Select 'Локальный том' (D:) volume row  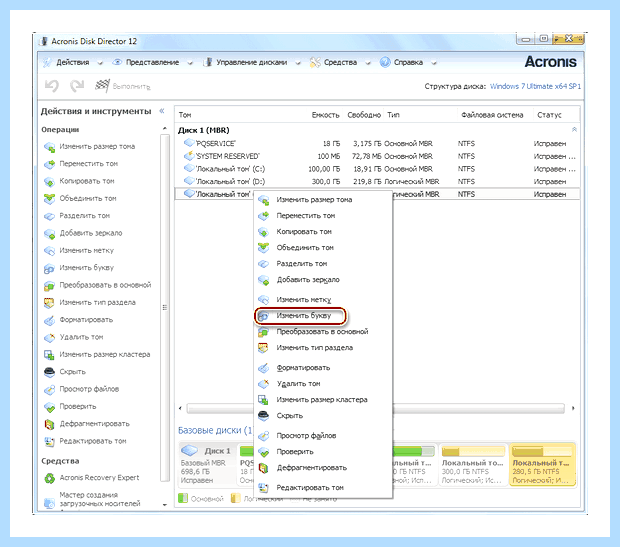[x=377, y=182]
